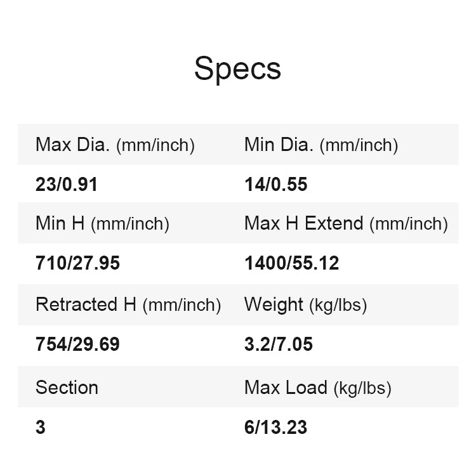Click the 14/0.55 min diameter value

(275, 185)
